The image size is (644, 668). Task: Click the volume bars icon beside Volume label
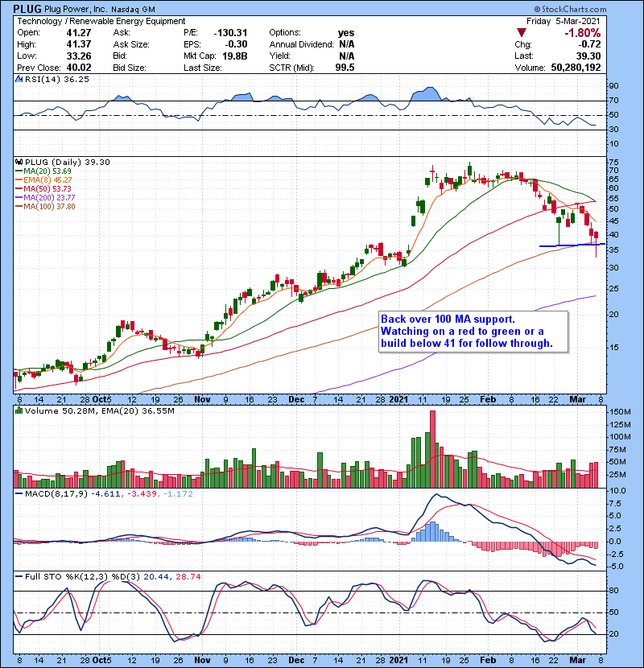(x=19, y=410)
